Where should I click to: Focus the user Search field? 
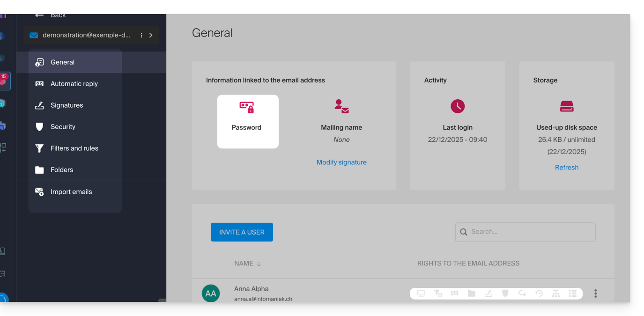(x=529, y=232)
